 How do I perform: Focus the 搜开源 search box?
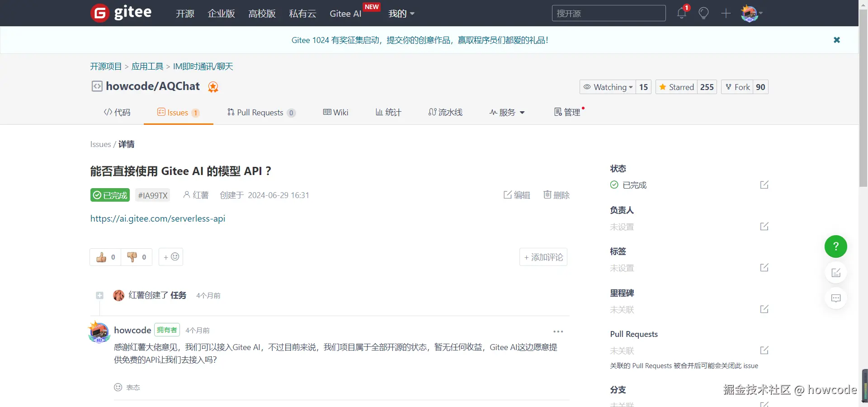pos(609,13)
